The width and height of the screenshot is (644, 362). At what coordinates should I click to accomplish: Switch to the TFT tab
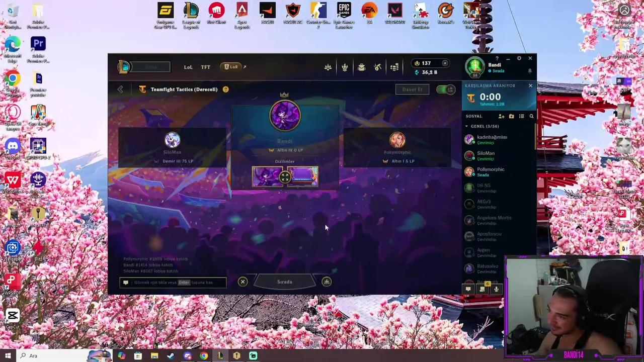pyautogui.click(x=205, y=67)
